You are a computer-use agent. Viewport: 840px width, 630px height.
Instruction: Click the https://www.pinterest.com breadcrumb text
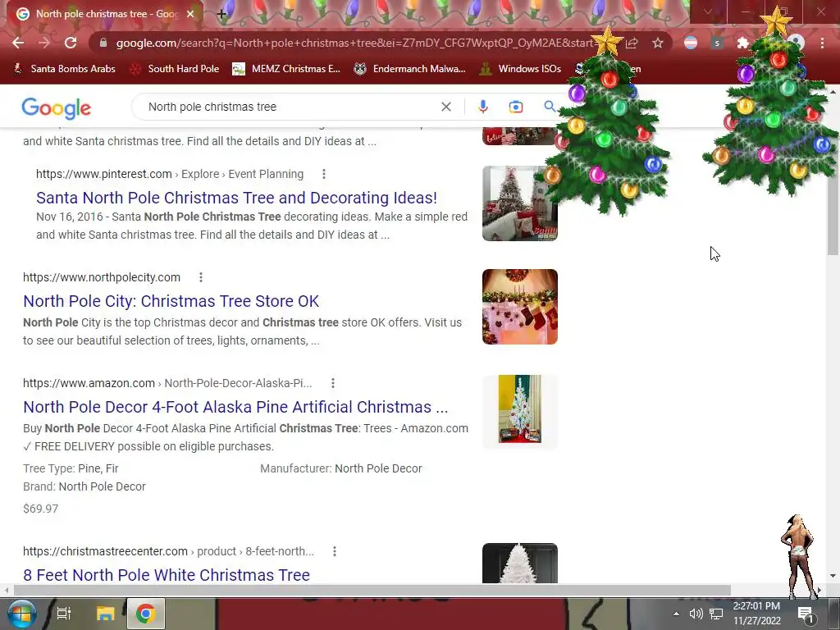(x=104, y=174)
